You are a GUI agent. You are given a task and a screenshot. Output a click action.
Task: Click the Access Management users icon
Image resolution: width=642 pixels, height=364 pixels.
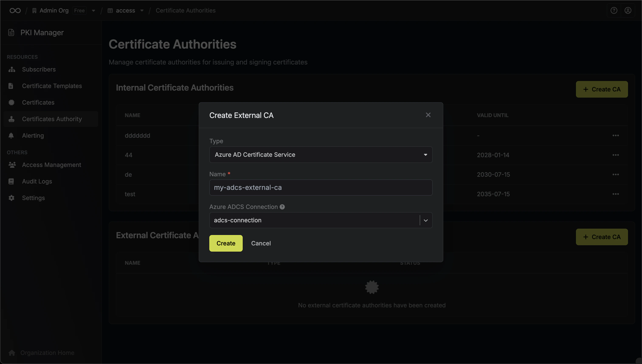point(12,165)
